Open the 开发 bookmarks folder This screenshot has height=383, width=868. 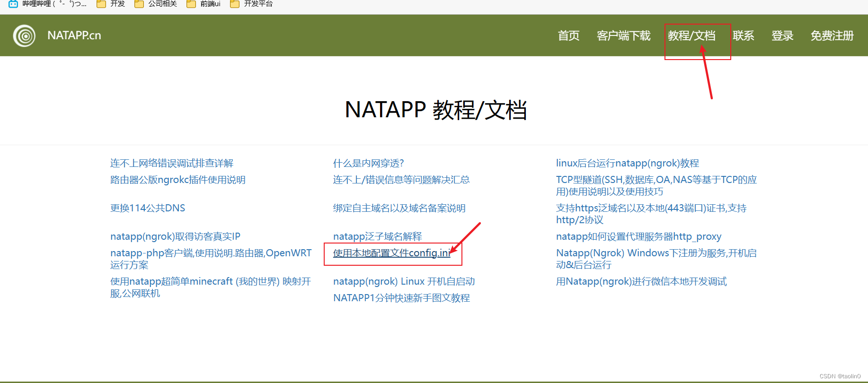point(111,4)
